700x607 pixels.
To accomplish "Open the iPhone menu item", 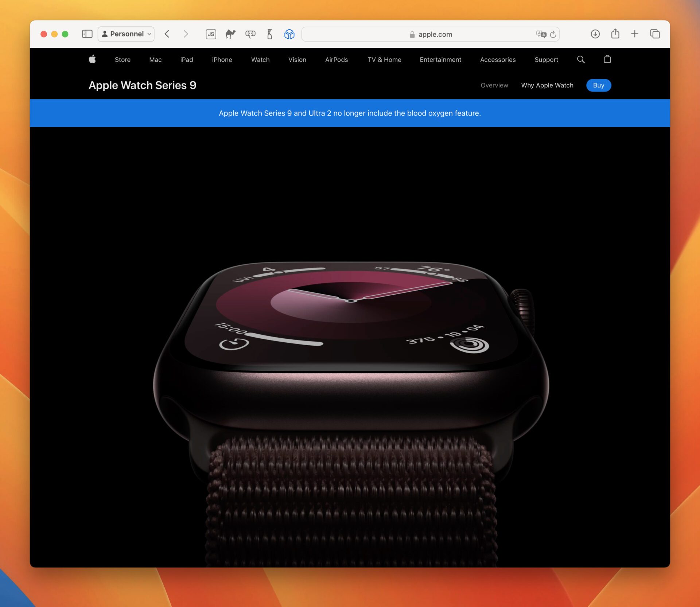I will [x=222, y=59].
